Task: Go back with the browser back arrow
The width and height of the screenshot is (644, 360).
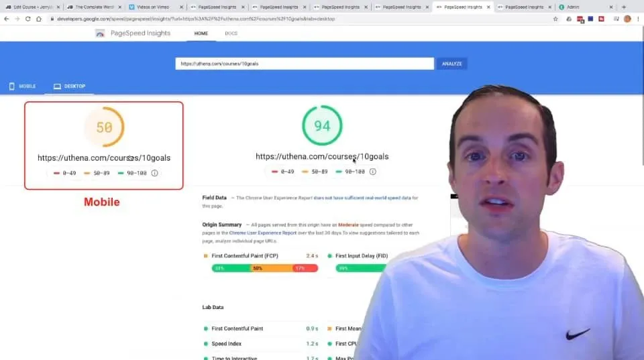Action: (7, 19)
